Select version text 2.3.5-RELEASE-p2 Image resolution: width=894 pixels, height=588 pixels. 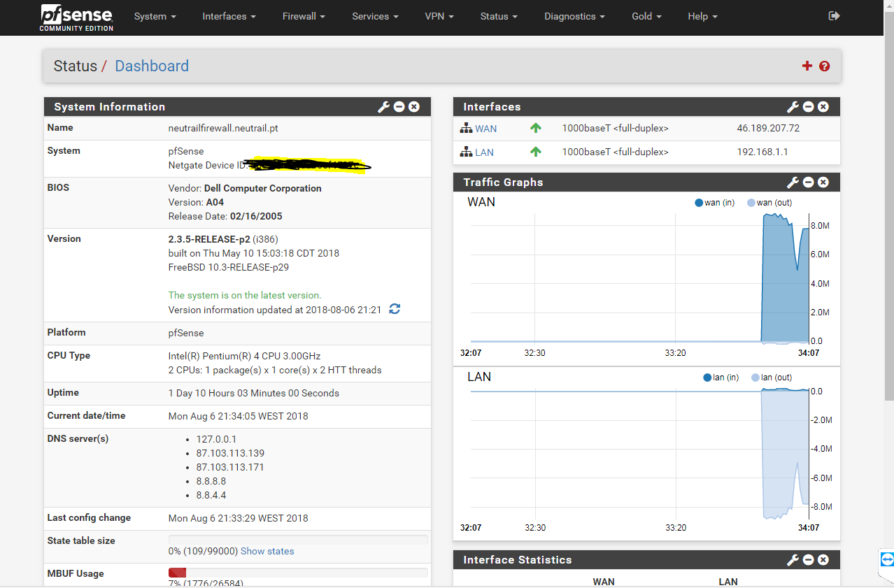tap(209, 239)
